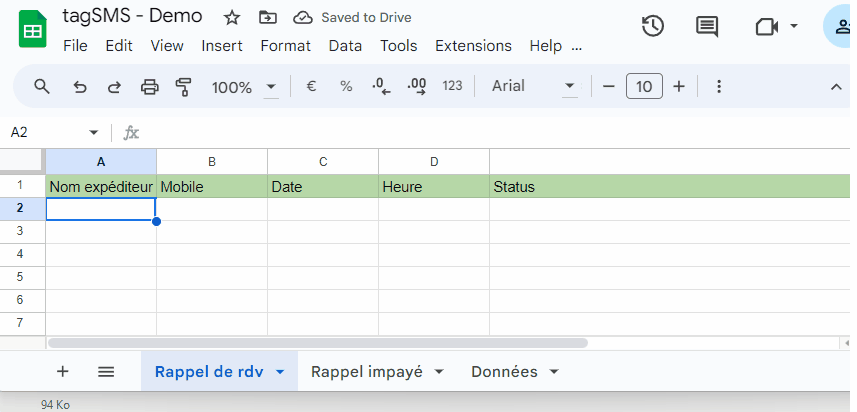This screenshot has width=857, height=412.
Task: Collapse the toolbar with the up chevron
Action: pos(836,87)
